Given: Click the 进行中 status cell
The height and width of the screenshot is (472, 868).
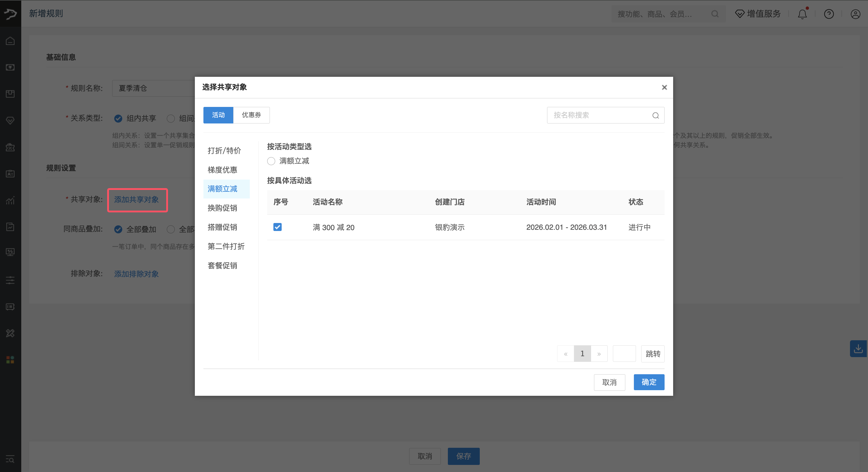Looking at the screenshot, I should 639,227.
